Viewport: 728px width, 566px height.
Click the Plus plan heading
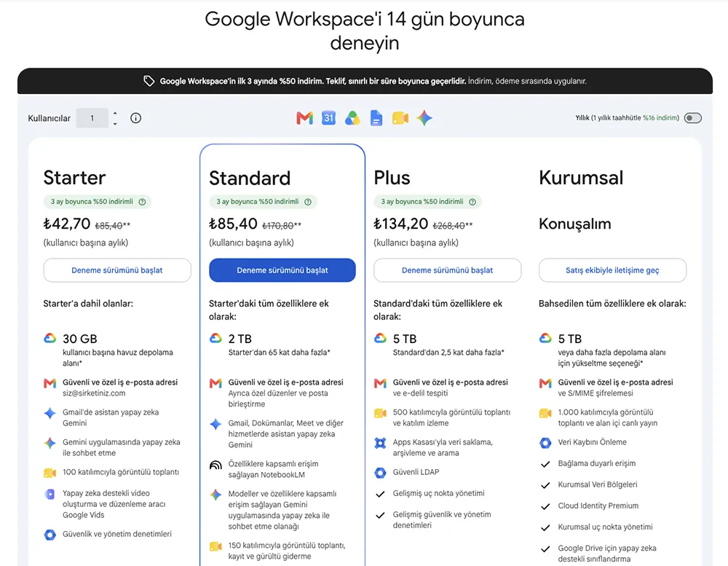(392, 178)
